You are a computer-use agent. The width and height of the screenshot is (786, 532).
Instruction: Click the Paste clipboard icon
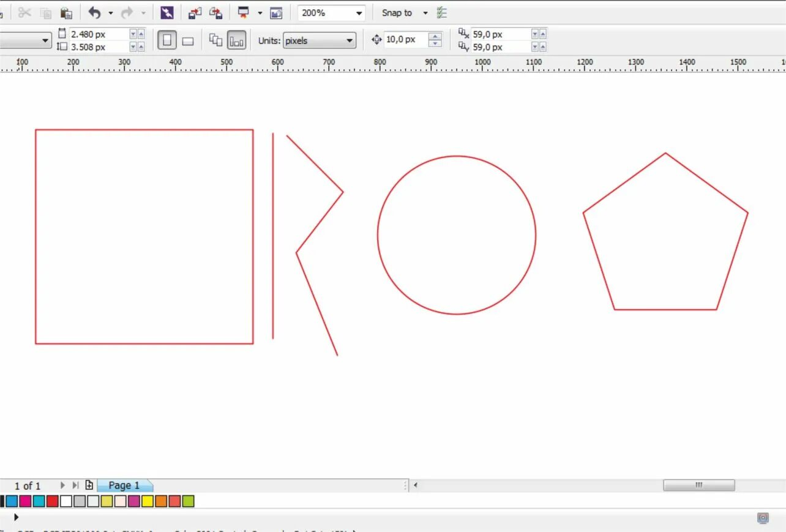(66, 13)
